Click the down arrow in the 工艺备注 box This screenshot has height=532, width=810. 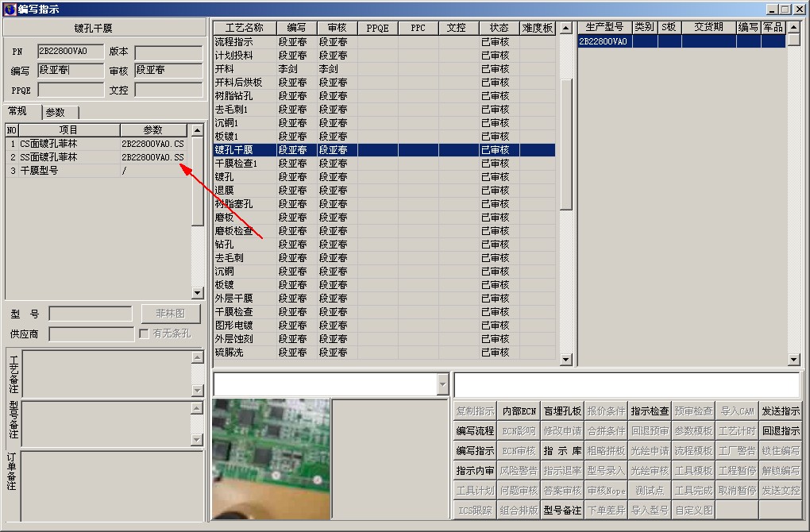click(197, 390)
